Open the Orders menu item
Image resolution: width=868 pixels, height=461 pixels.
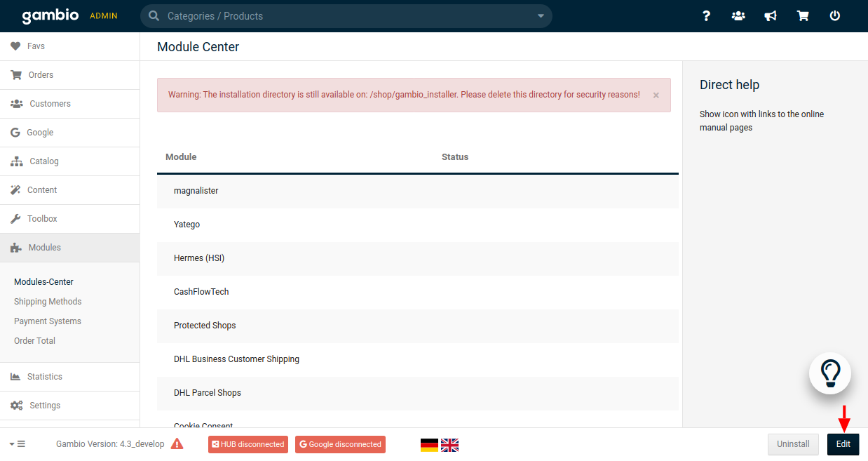tap(41, 75)
